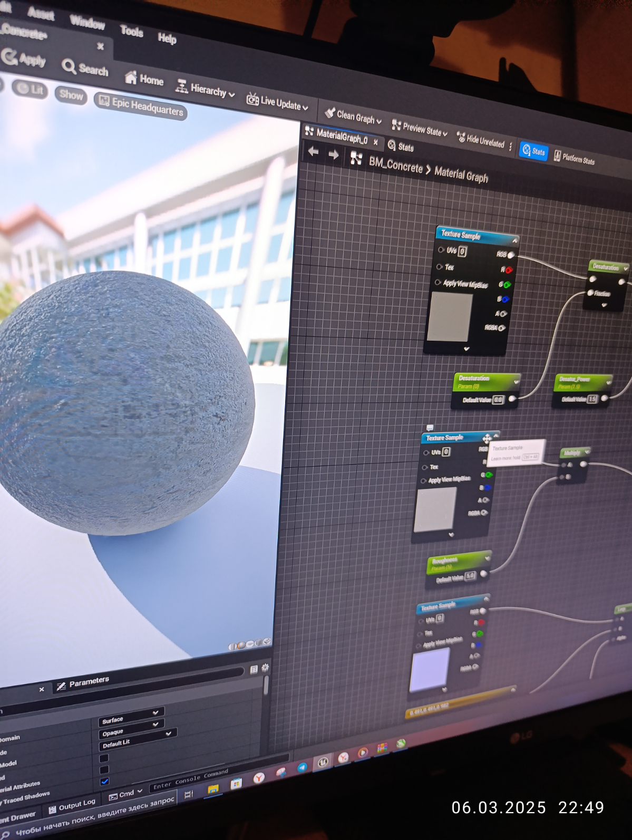
Task: Open the Hierarchy dropdown
Action: (205, 89)
